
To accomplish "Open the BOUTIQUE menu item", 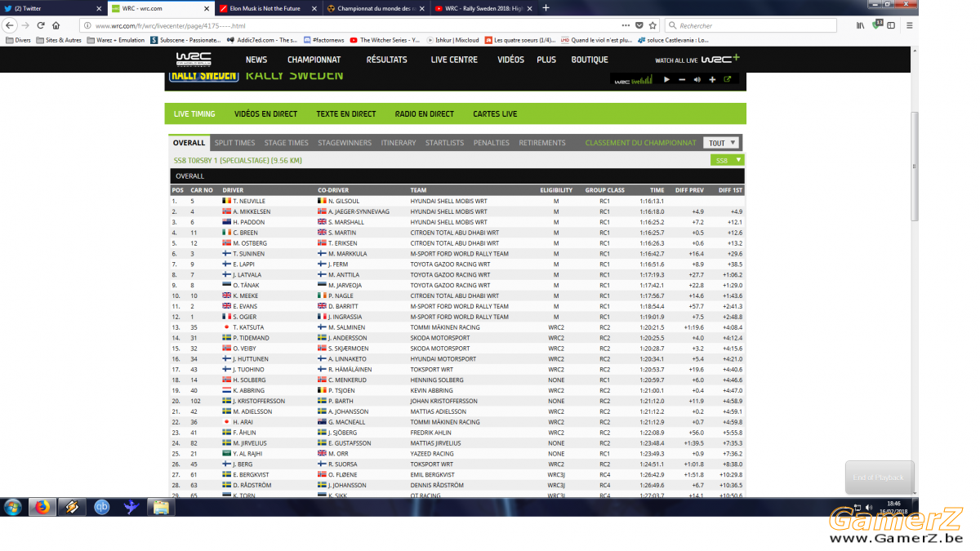I will 590,60.
